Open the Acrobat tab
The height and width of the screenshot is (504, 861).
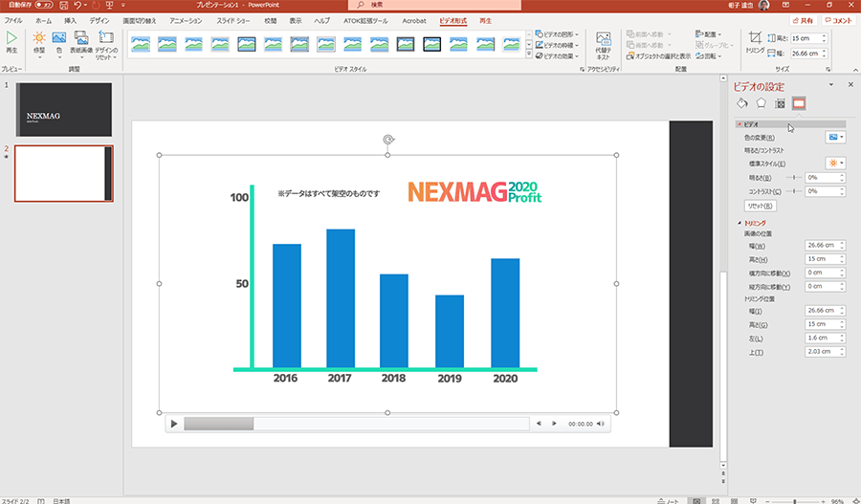coord(414,21)
